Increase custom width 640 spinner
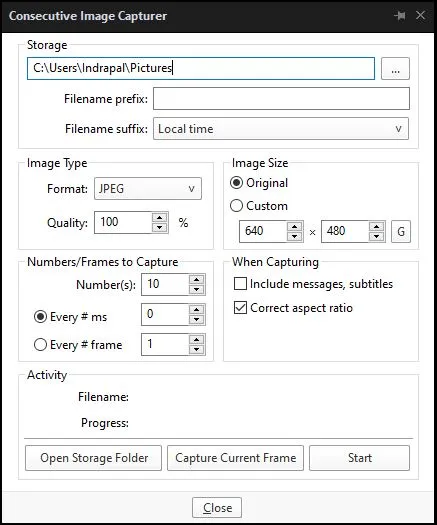This screenshot has height=525, width=437. coord(295,227)
